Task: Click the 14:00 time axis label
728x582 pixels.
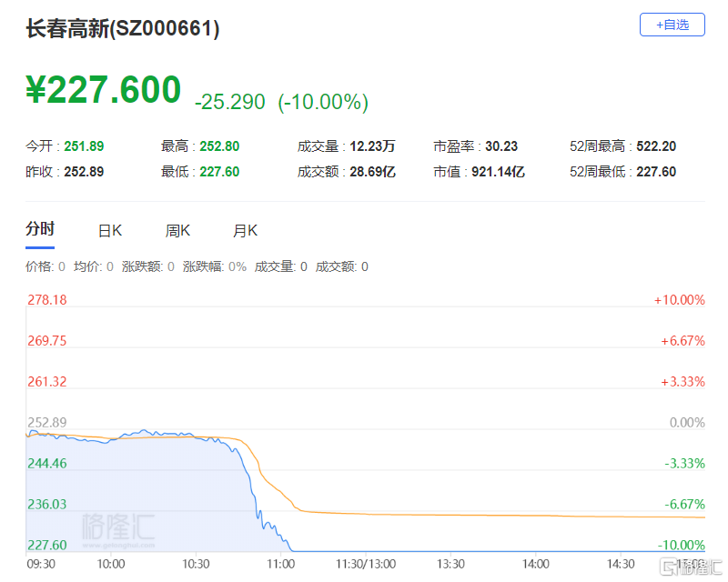Action: [x=535, y=564]
